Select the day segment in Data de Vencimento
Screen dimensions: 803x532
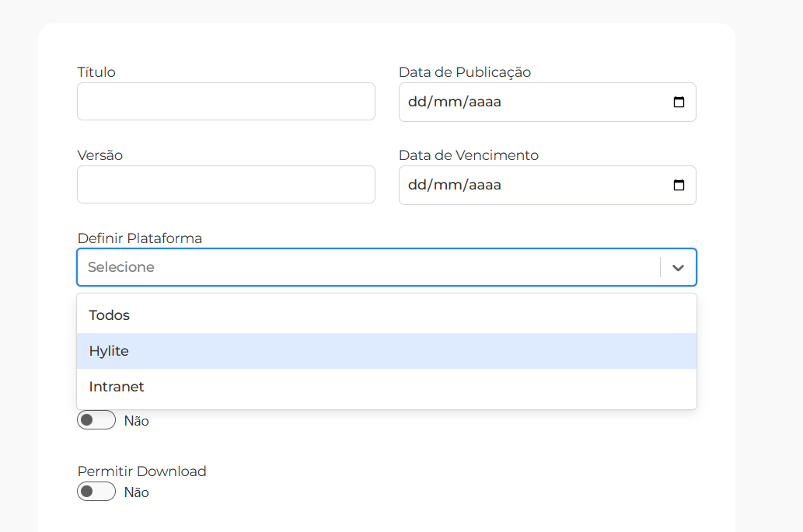pos(418,186)
